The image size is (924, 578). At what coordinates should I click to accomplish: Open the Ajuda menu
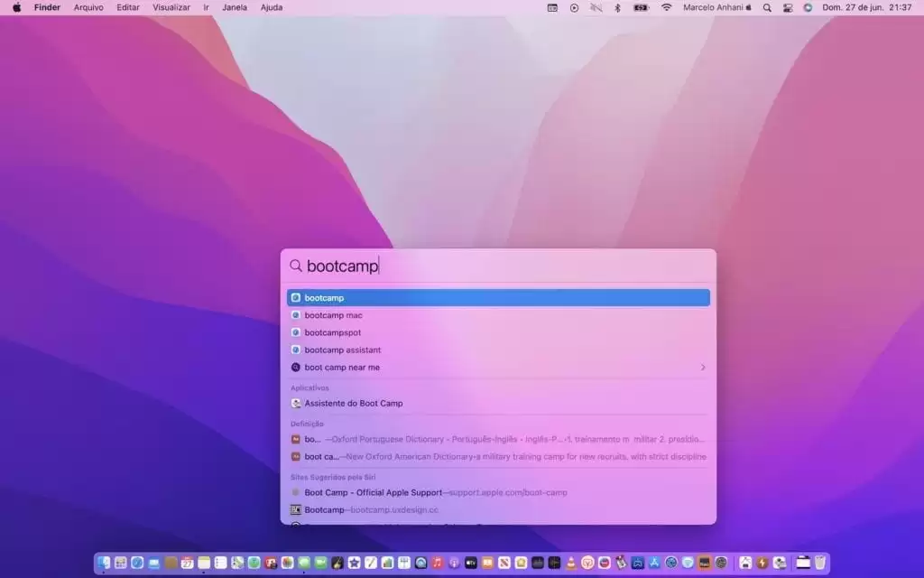tap(272, 7)
